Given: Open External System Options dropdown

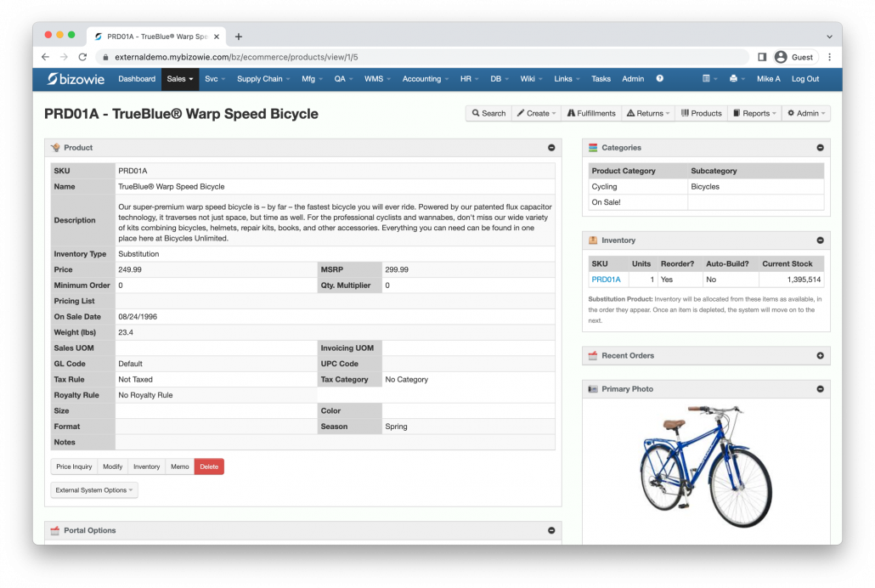Looking at the screenshot, I should (94, 490).
